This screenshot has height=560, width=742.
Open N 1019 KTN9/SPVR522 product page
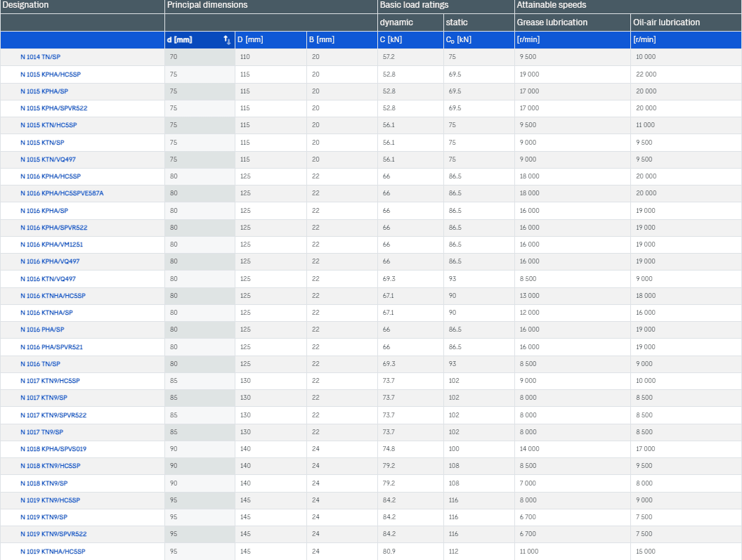pos(53,534)
